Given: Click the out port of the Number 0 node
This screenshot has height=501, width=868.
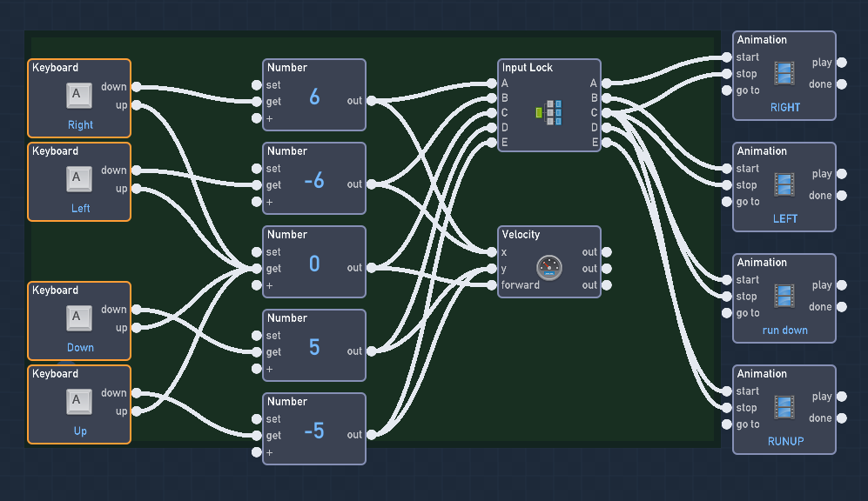Looking at the screenshot, I should (372, 268).
